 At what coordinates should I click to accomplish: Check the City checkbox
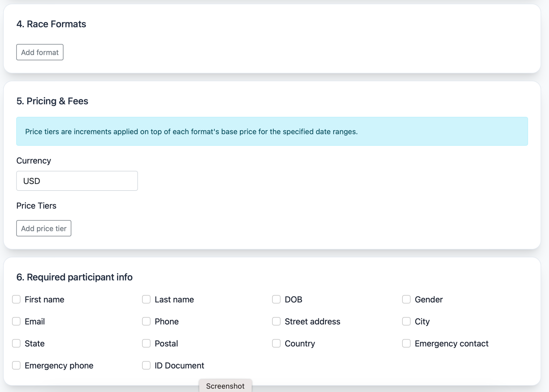point(406,321)
